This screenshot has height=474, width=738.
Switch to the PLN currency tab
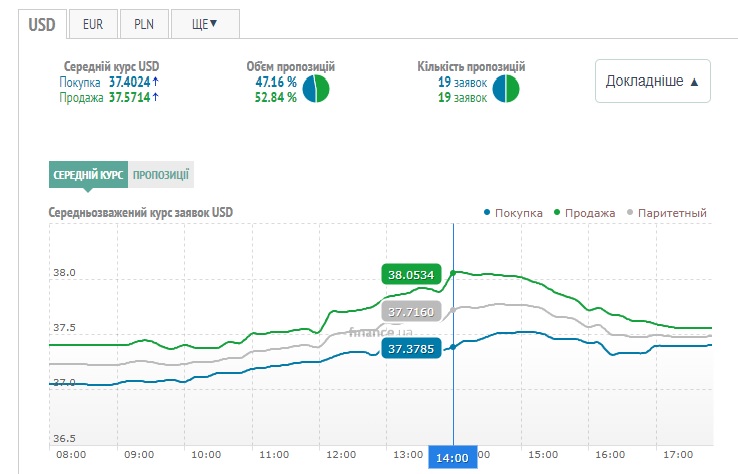[x=143, y=24]
